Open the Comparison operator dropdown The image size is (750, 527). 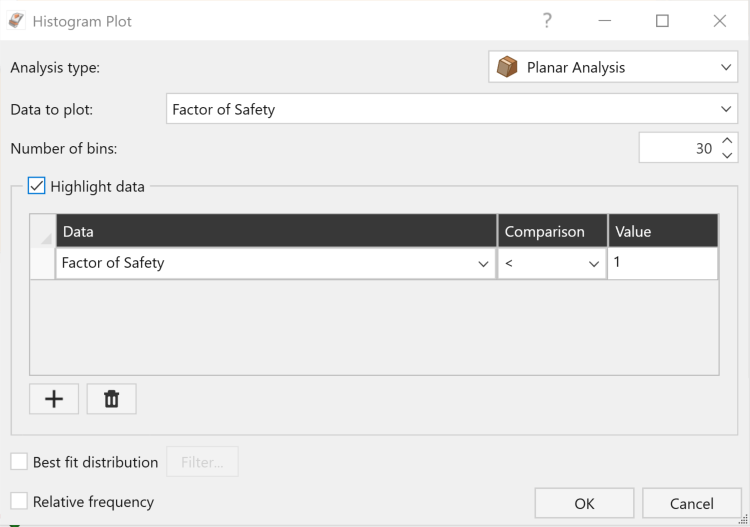pyautogui.click(x=552, y=263)
